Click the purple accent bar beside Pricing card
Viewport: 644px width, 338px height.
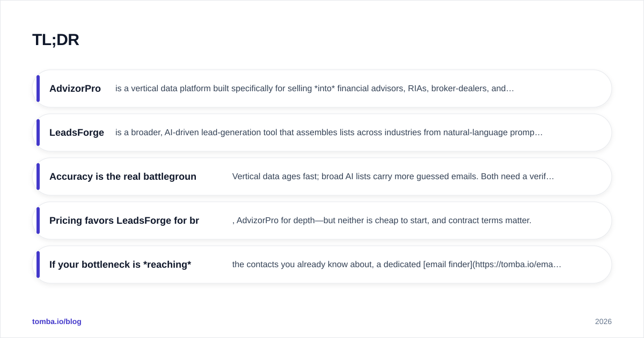[38, 221]
